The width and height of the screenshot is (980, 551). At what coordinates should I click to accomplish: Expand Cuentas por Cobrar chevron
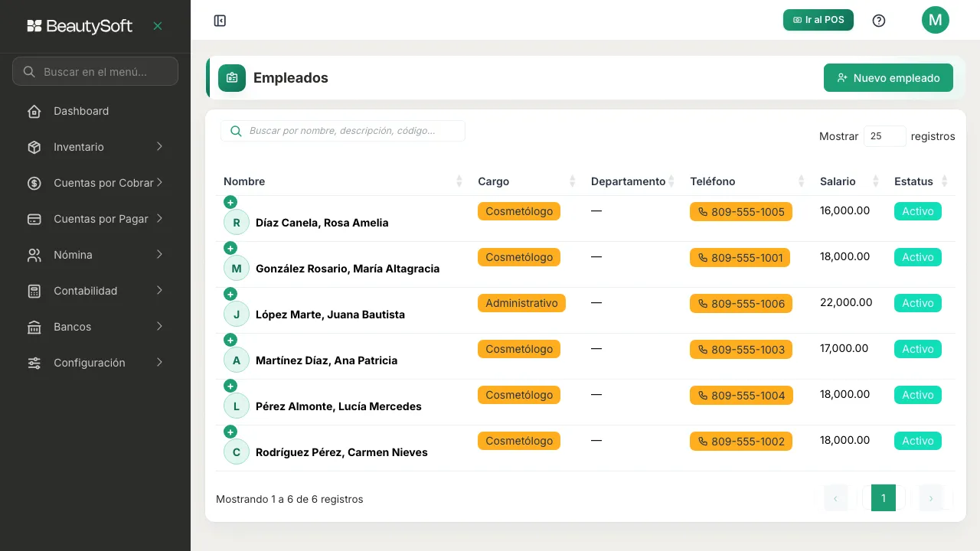159,182
